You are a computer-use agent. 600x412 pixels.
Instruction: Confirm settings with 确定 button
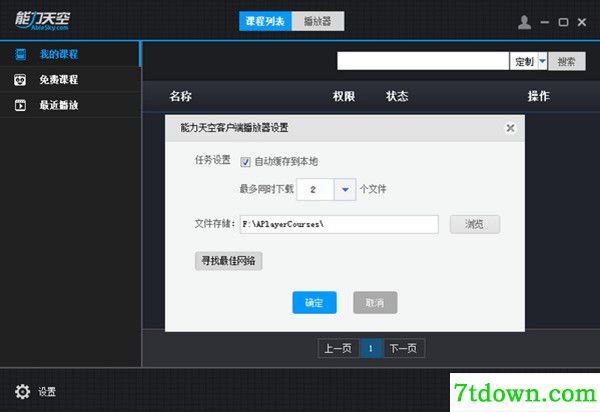point(315,303)
